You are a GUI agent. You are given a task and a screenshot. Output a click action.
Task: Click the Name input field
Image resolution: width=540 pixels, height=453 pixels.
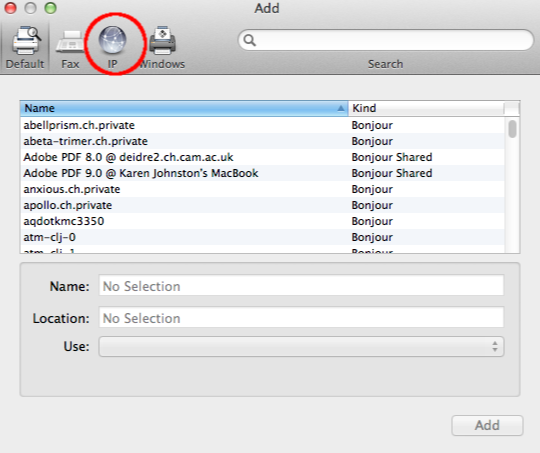pos(301,285)
